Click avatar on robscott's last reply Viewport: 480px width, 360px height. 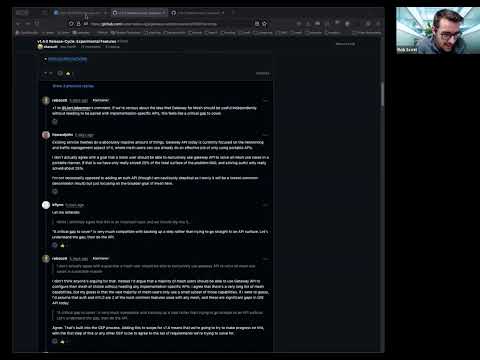pos(46,259)
